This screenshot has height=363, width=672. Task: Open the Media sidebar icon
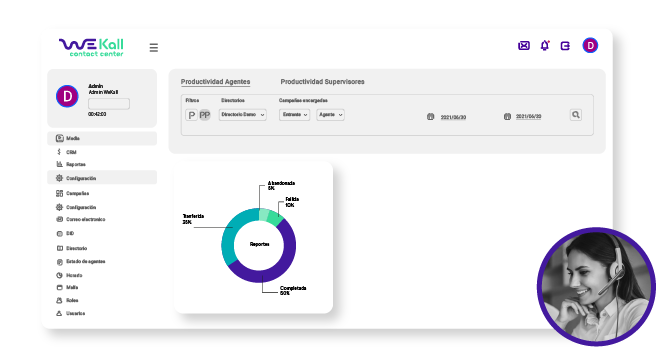pos(60,138)
